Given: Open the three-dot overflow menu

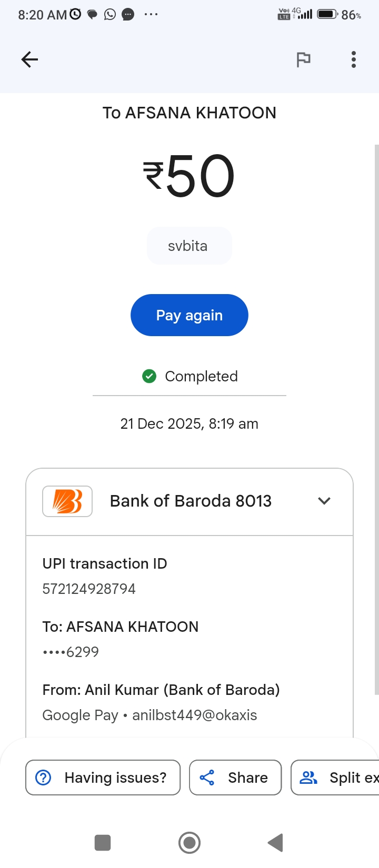Looking at the screenshot, I should (x=354, y=59).
